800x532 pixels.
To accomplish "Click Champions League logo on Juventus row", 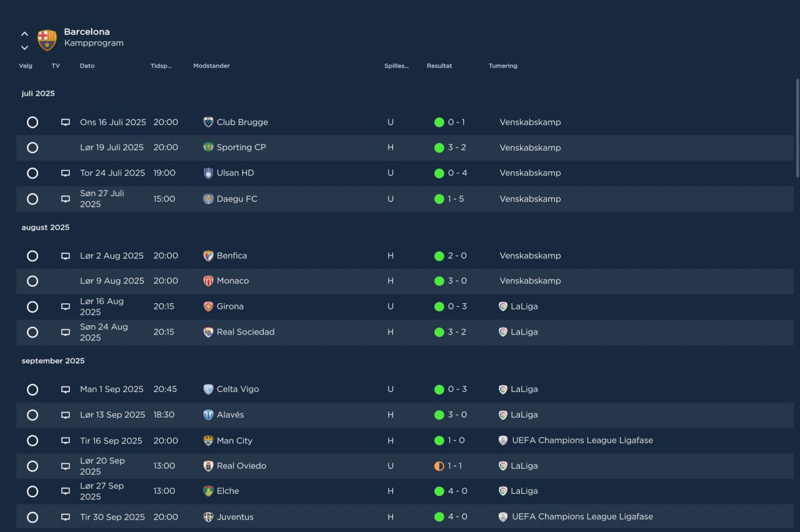I will point(503,517).
